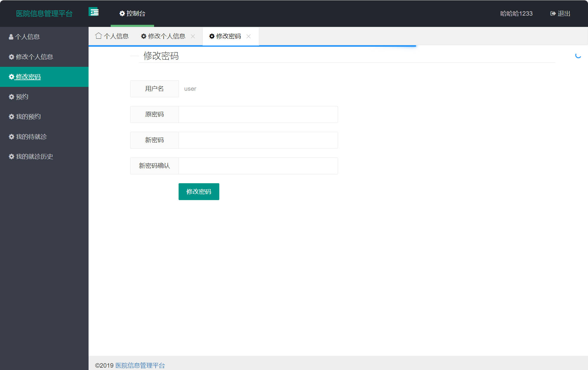Image resolution: width=588 pixels, height=370 pixels.
Task: Select the 控制台 gear icon in top nav
Action: 122,14
